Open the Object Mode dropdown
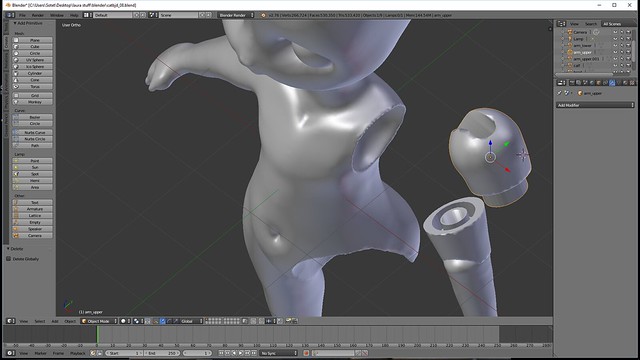The image size is (640, 360). coord(99,321)
